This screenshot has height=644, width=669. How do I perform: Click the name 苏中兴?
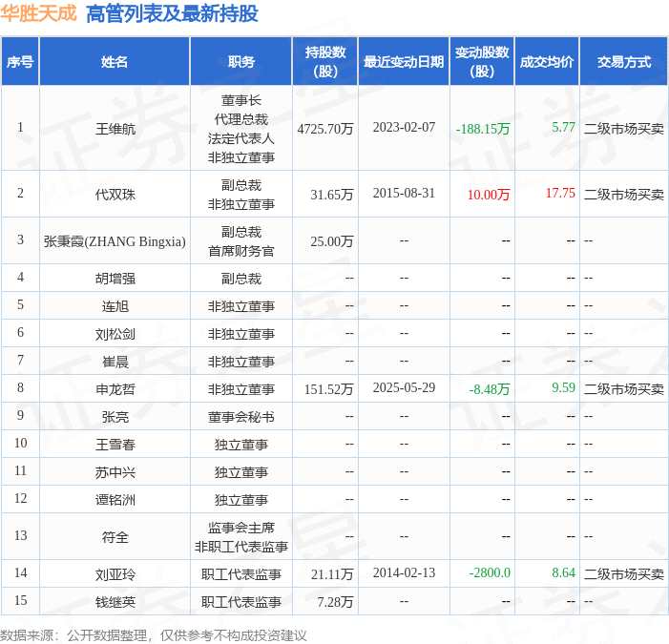coord(115,473)
